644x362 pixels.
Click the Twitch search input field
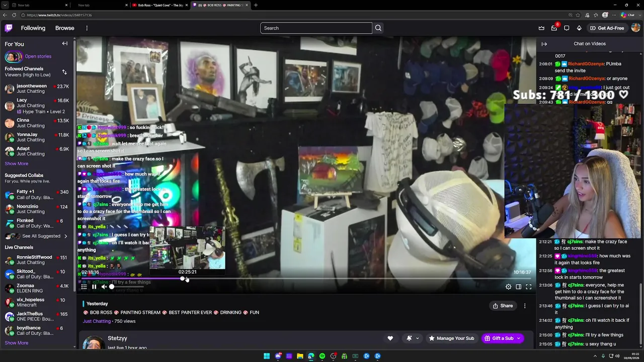[316, 28]
